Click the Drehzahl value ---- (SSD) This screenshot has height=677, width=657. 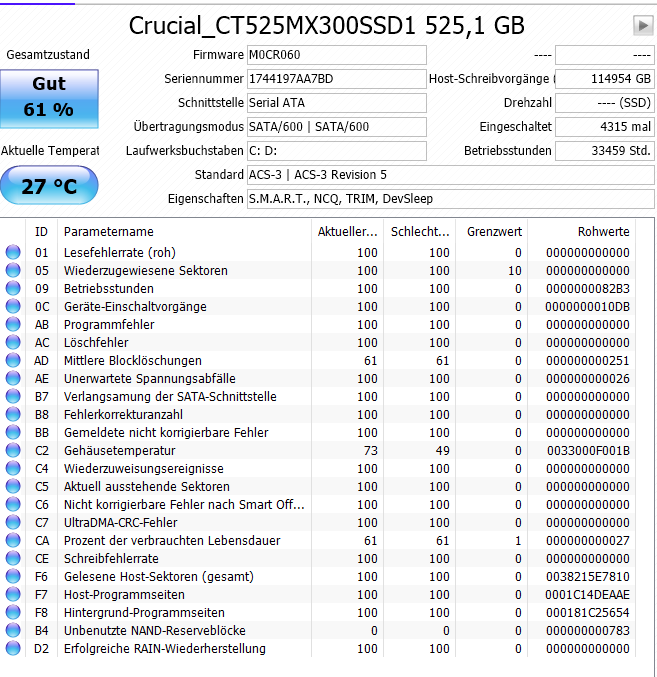(x=605, y=103)
